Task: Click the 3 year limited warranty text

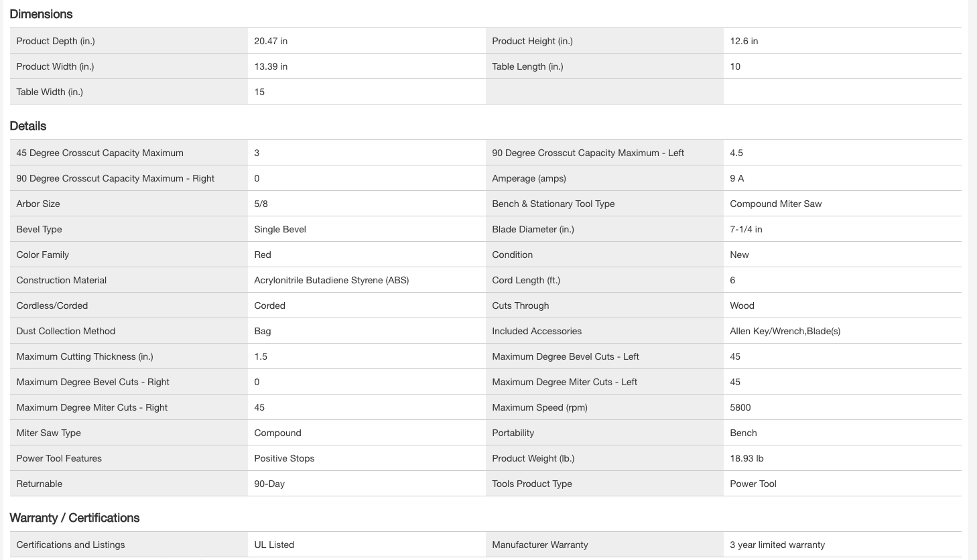Action: click(x=777, y=545)
